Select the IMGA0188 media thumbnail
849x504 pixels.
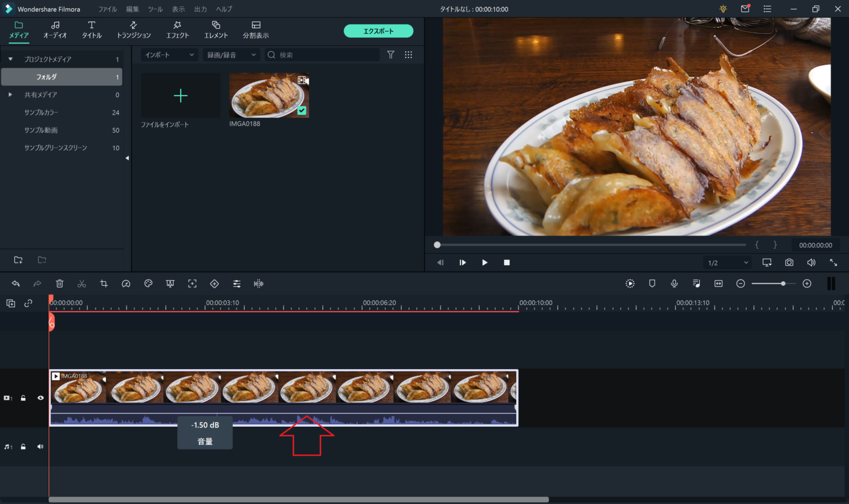pos(269,96)
